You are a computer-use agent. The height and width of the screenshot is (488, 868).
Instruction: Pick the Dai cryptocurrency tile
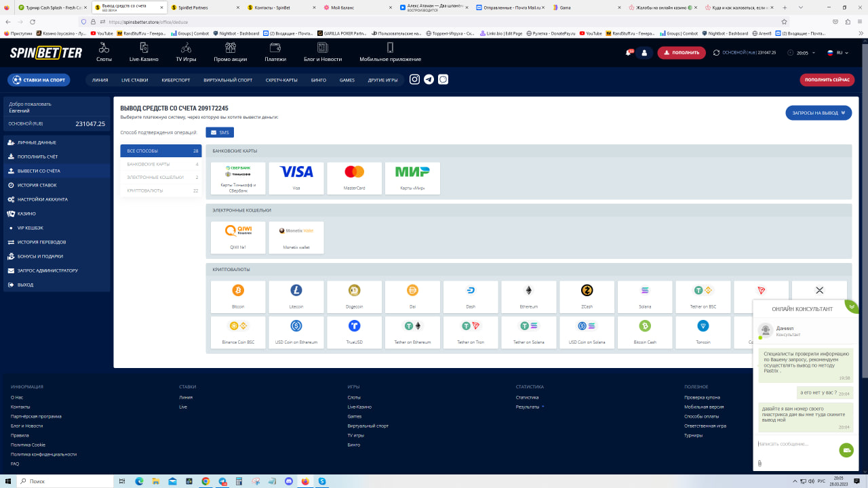point(412,298)
